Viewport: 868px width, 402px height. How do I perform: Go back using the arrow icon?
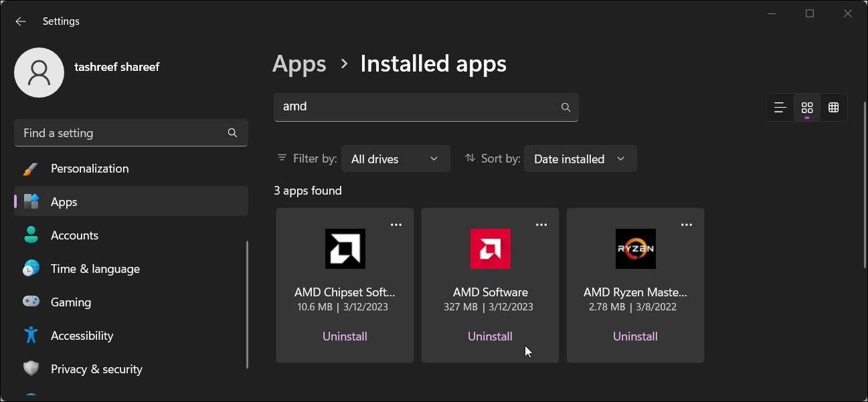tap(21, 21)
